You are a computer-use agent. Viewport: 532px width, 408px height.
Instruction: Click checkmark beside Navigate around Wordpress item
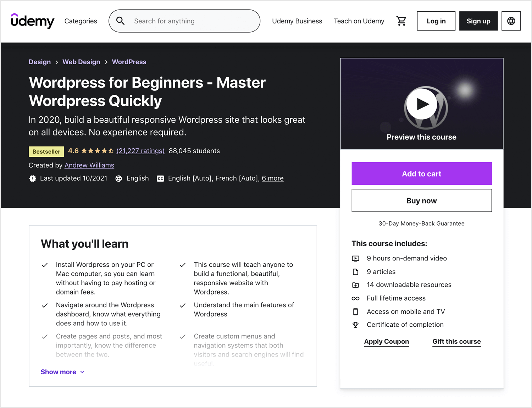click(x=45, y=305)
